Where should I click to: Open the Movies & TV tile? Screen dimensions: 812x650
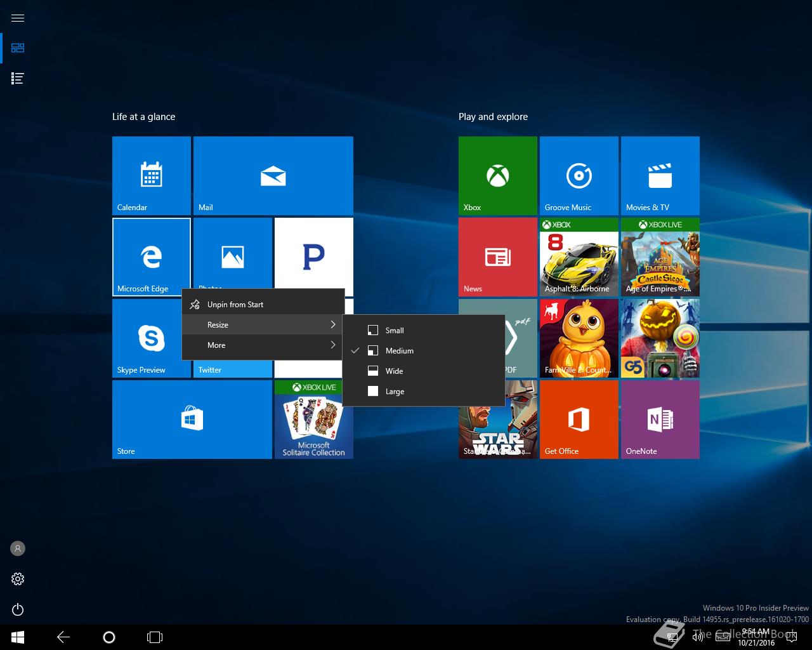[660, 176]
